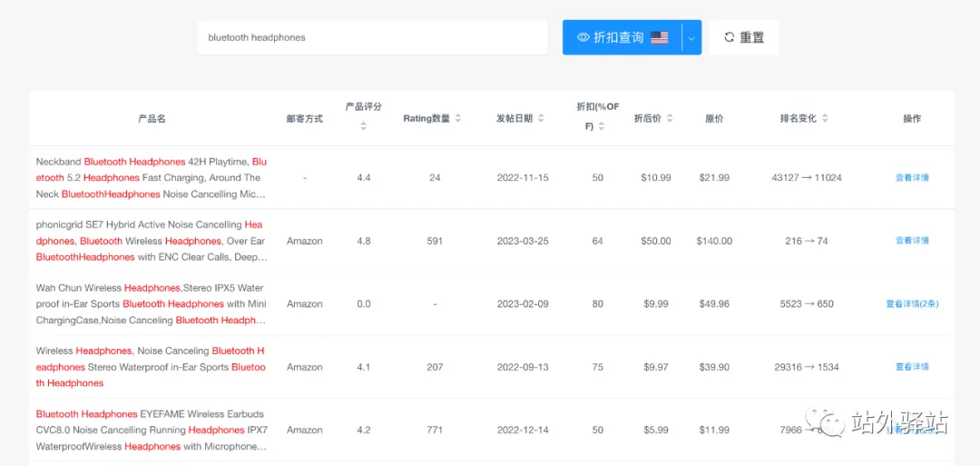Sort by 折扣(%OFF) column sort icon
The width and height of the screenshot is (980, 466).
coord(602,125)
